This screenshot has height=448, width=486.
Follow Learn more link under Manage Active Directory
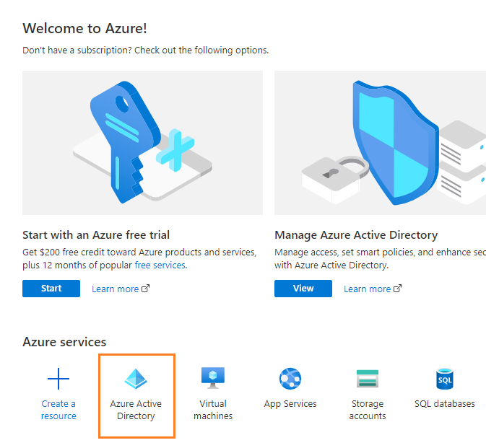(x=367, y=289)
